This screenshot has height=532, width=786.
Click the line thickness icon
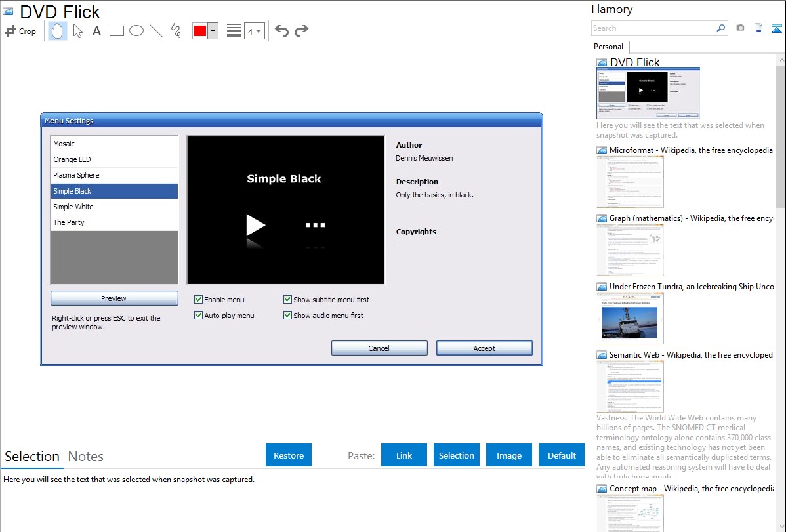234,31
